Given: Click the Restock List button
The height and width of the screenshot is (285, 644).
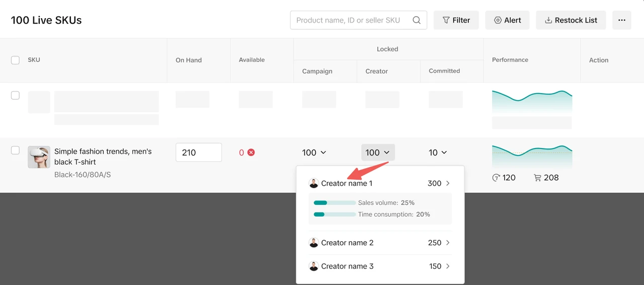Looking at the screenshot, I should (571, 20).
